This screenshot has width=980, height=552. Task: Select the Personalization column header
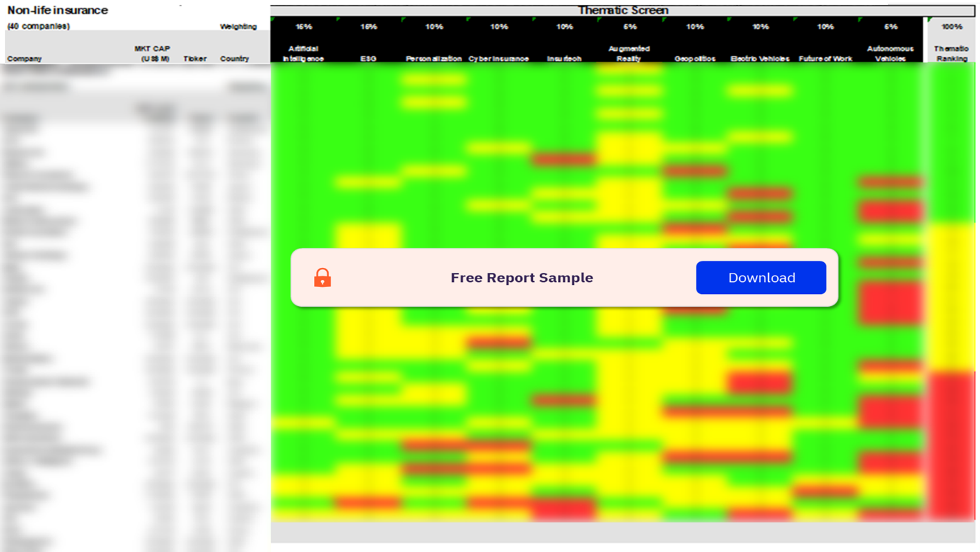(434, 58)
